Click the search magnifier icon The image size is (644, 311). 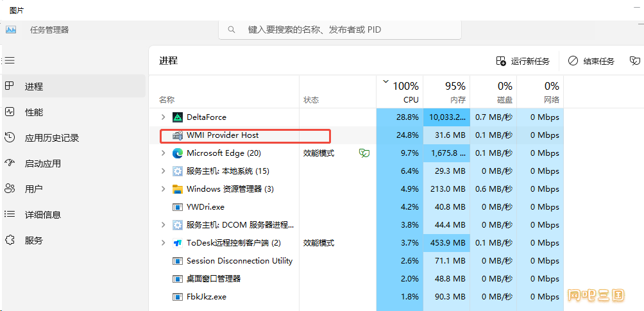231,29
